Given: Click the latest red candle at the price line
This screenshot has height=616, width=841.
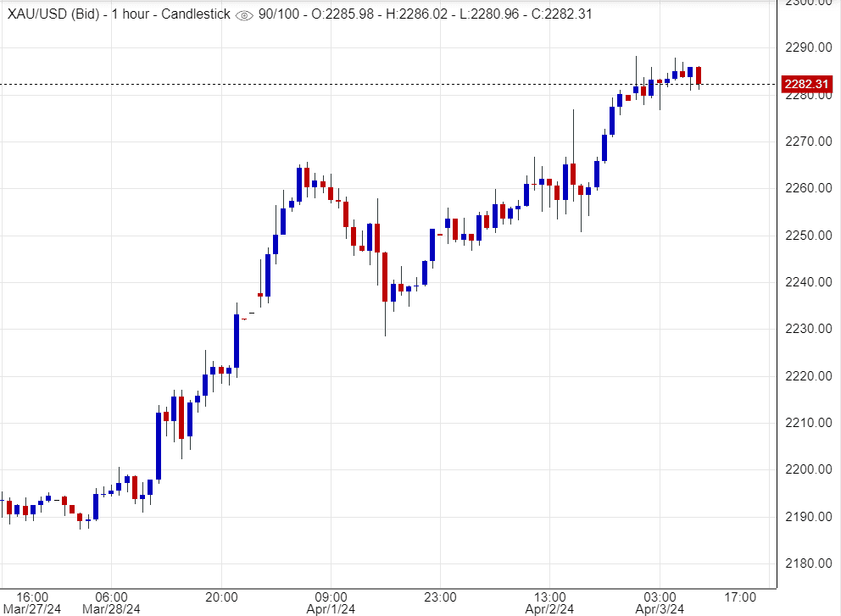Looking at the screenshot, I should pos(699,75).
